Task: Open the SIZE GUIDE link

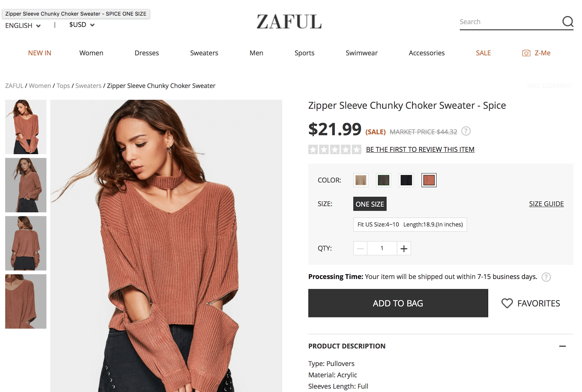Action: point(546,204)
